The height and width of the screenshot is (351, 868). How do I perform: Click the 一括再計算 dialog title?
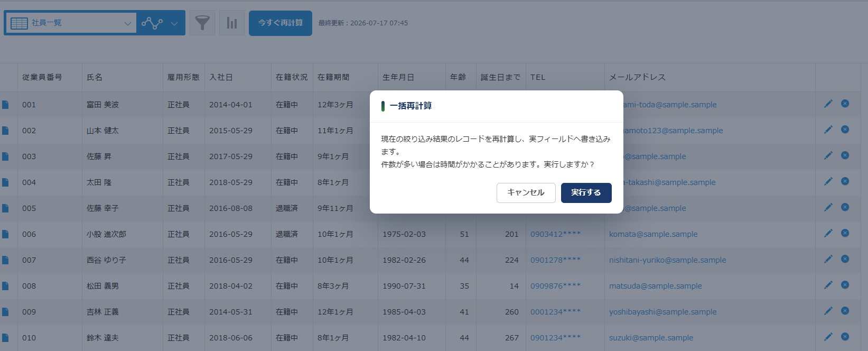[410, 106]
